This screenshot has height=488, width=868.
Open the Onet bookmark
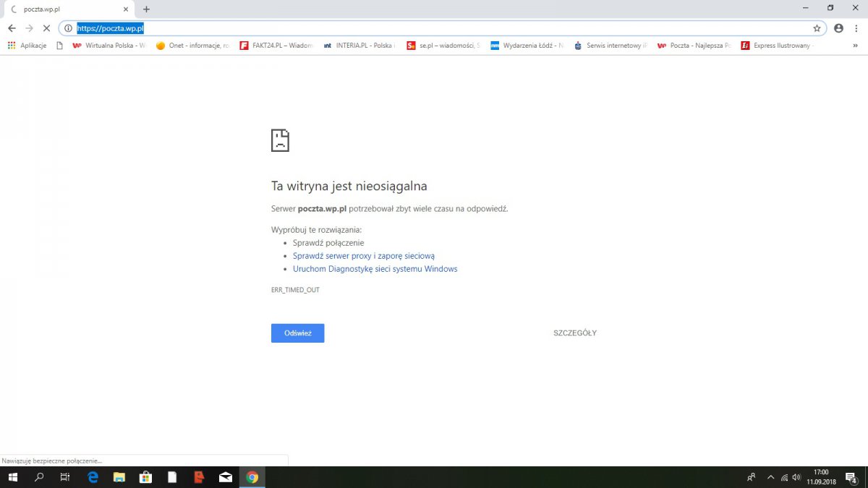[x=193, y=46]
